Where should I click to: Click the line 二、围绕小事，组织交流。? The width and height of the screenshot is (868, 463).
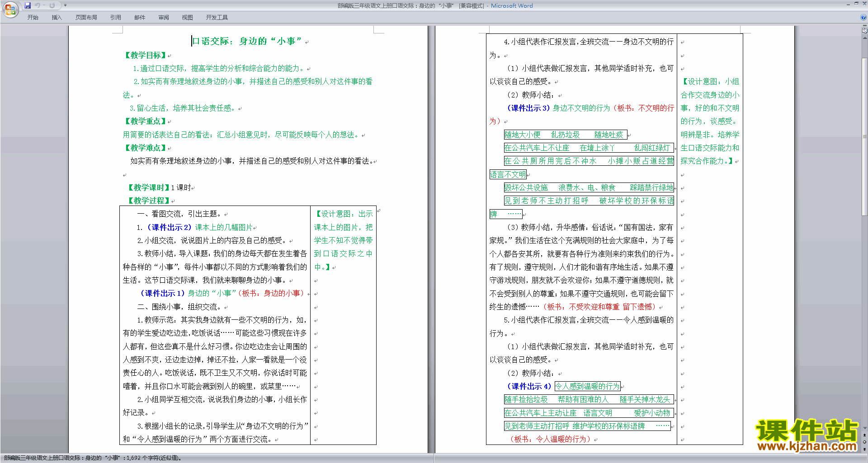coord(179,307)
